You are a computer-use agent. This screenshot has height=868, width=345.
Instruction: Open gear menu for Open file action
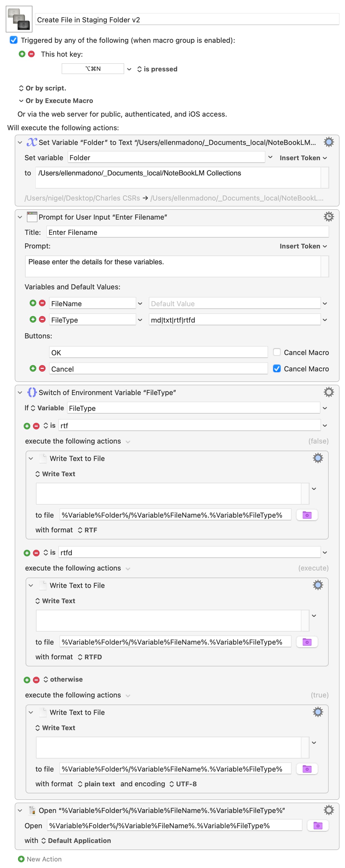coord(328,810)
